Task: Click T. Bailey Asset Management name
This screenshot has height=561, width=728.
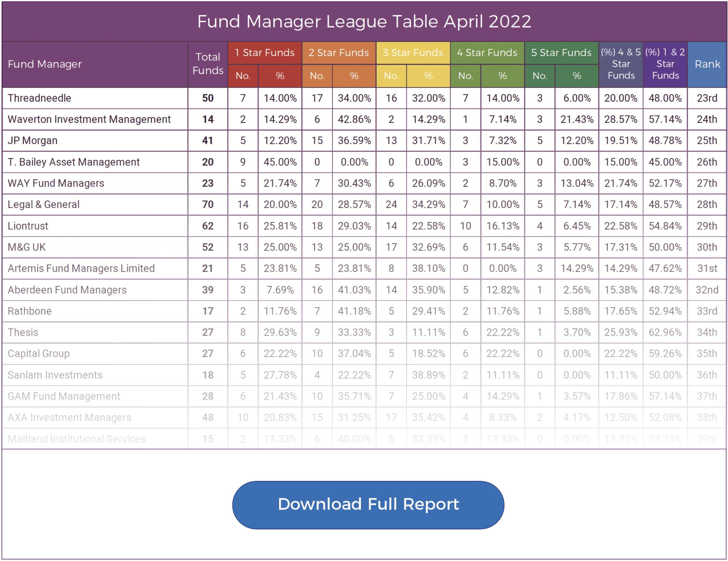Action: pos(74,162)
